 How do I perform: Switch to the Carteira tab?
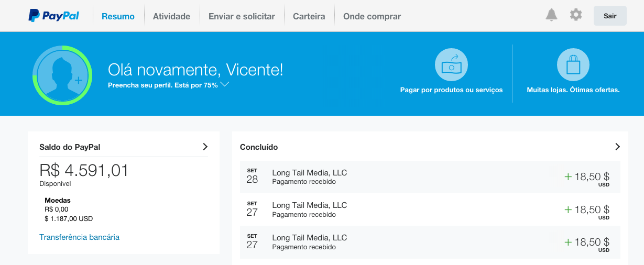pos(309,16)
